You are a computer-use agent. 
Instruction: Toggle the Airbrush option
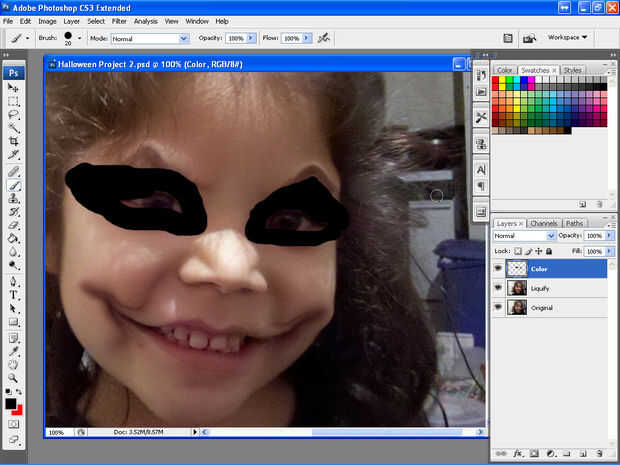coord(324,38)
